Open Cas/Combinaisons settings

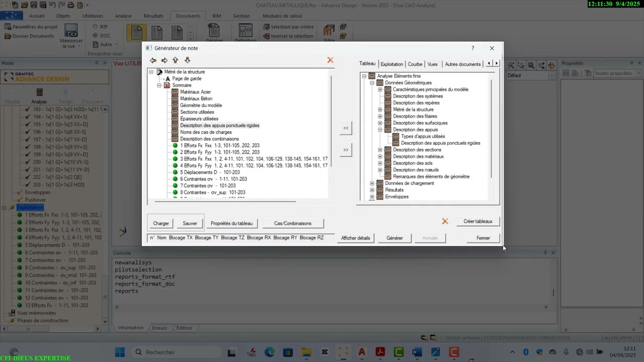[293, 223]
